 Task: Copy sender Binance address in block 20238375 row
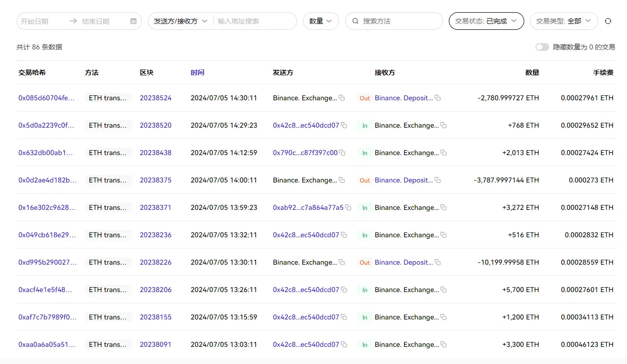pos(342,180)
